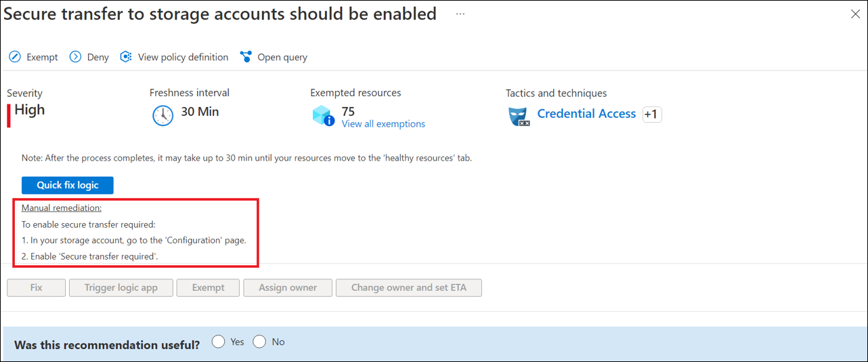This screenshot has width=868, height=362.
Task: Click step 2 Enable Secure transfer required
Action: 90,256
